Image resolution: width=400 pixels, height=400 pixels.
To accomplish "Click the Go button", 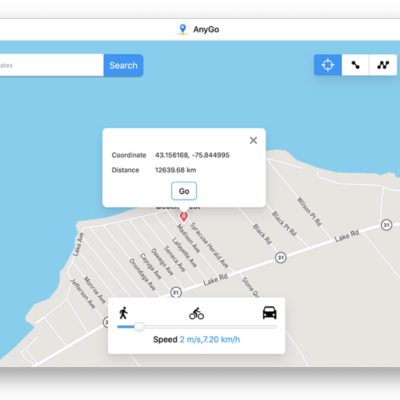I will [184, 191].
